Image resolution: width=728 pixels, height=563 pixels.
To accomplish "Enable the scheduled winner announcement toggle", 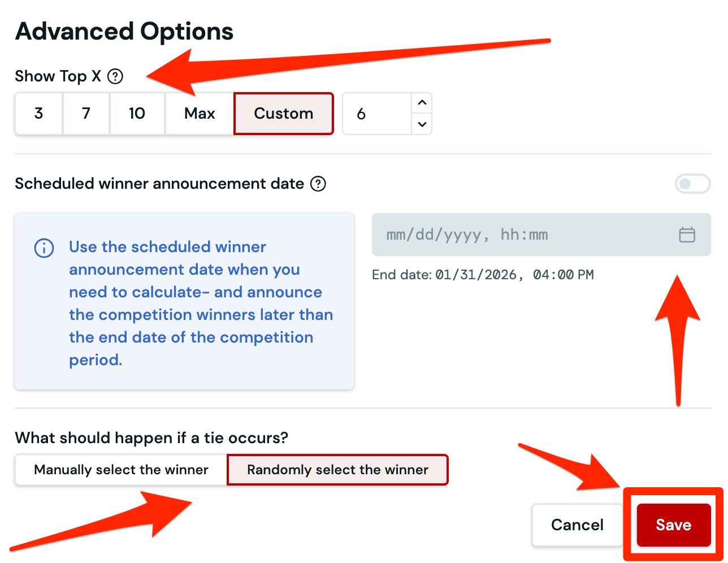I will coord(692,184).
